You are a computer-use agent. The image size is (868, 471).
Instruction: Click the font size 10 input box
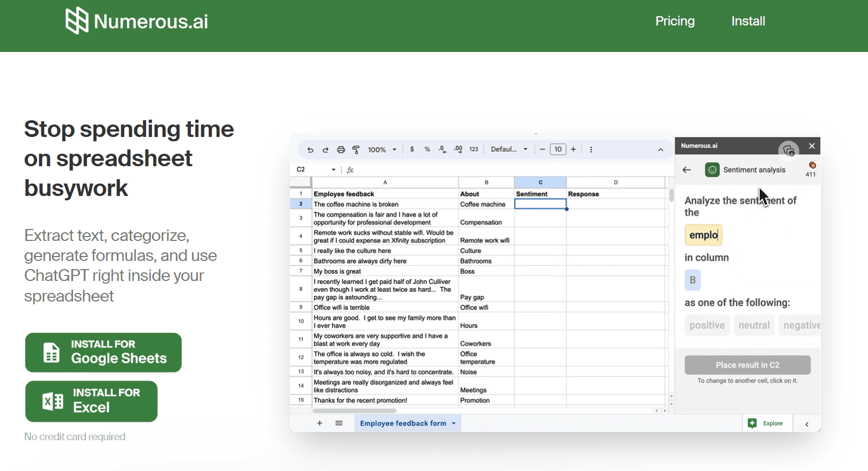(x=558, y=149)
